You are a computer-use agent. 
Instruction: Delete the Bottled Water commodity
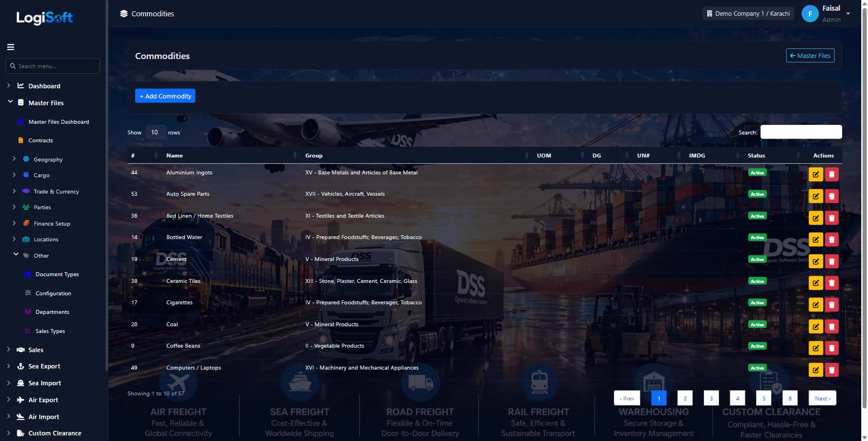pyautogui.click(x=831, y=240)
